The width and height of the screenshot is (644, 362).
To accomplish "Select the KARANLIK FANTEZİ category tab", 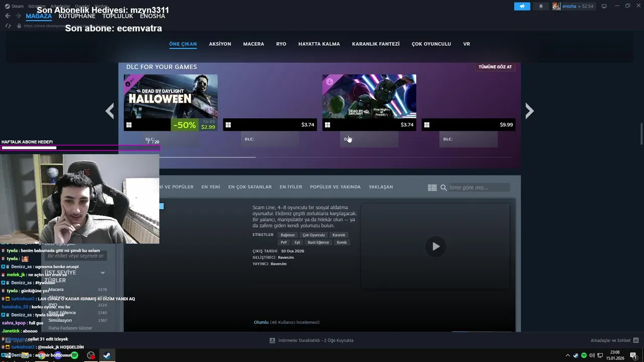I will [376, 44].
